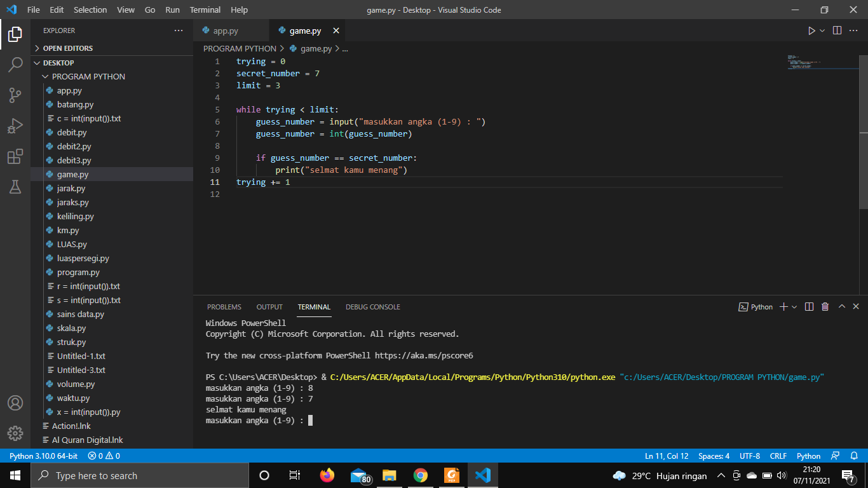Switch to the Debug Console tab
The width and height of the screenshot is (868, 488).
(373, 307)
